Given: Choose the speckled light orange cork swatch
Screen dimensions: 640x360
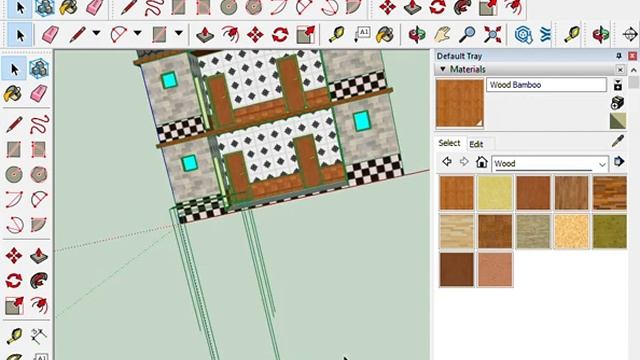Looking at the screenshot, I should pos(571,231).
